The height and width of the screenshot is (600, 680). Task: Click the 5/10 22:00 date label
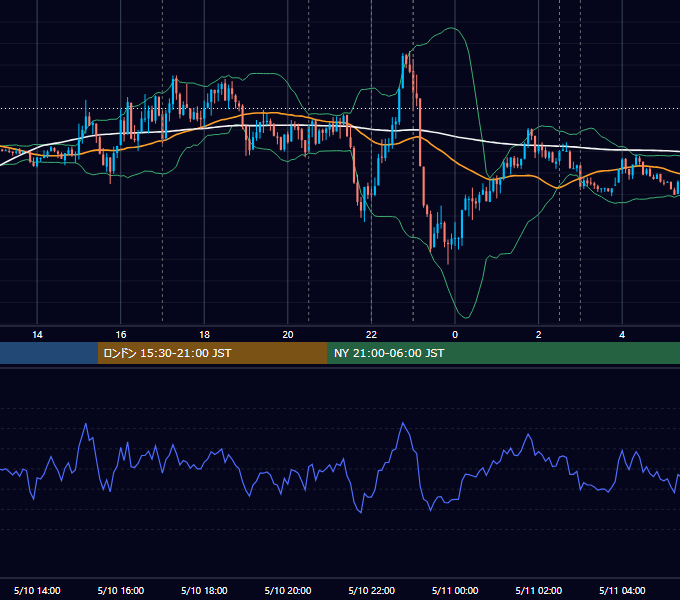pos(372,590)
